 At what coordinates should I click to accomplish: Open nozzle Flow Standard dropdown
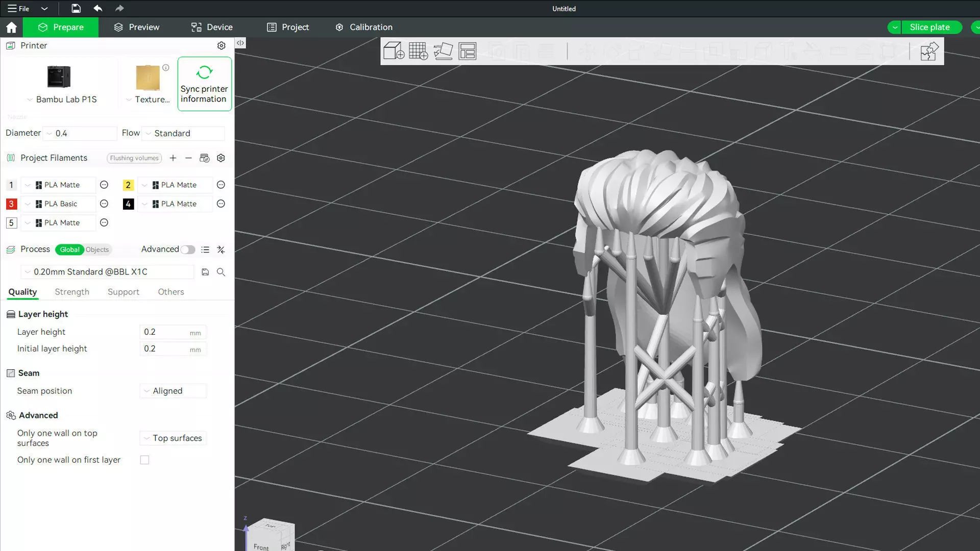[x=183, y=133]
